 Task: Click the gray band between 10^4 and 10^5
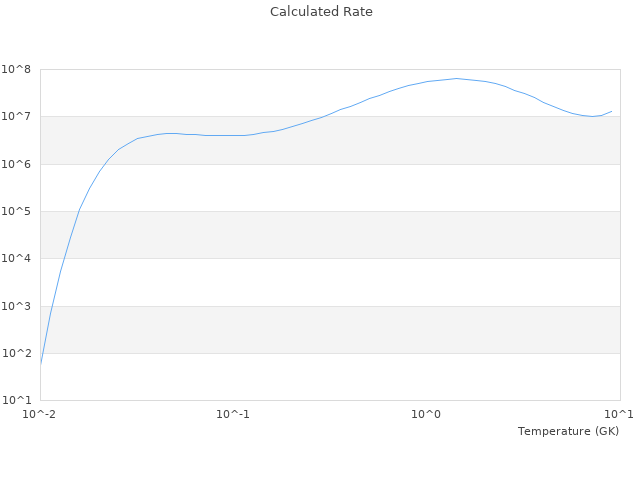(330, 235)
